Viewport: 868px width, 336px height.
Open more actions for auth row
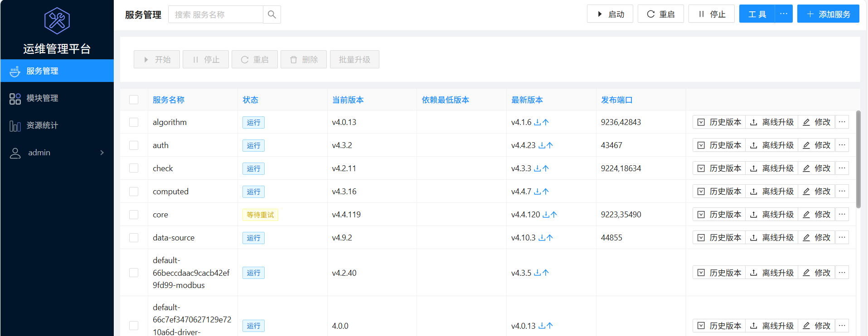point(842,145)
